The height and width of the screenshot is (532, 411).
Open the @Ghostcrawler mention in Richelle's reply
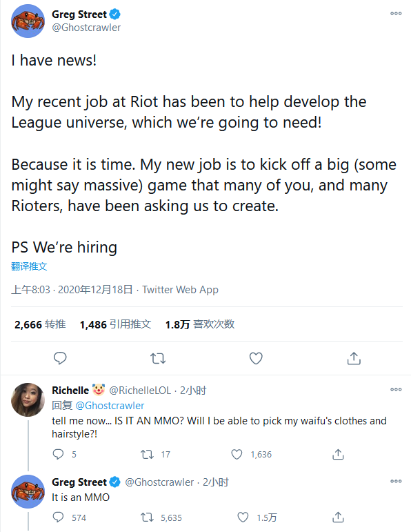tap(110, 406)
